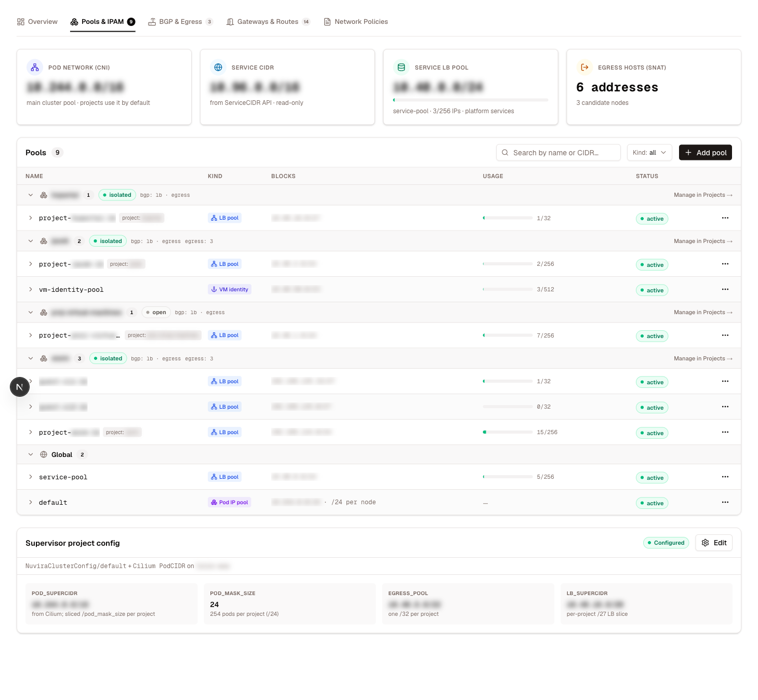Click the usage bar showing 7/256
The height and width of the screenshot is (700, 758).
[x=508, y=335]
